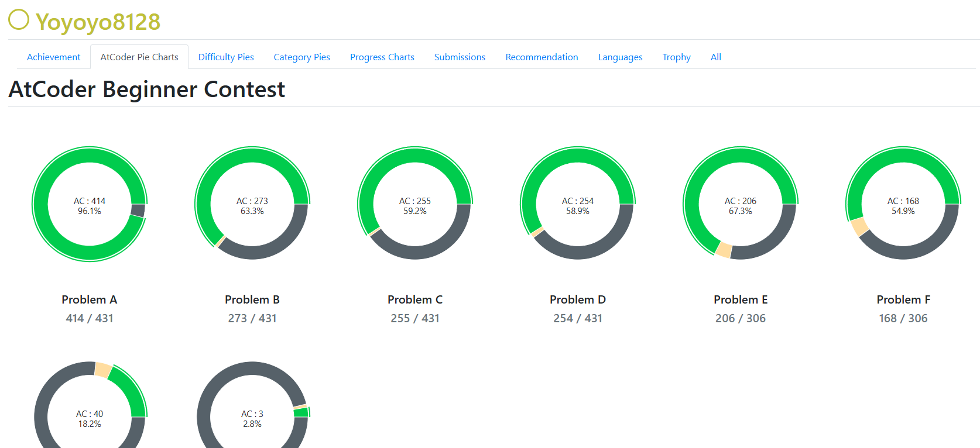Switch to Difficulty Pies tab

tap(226, 57)
